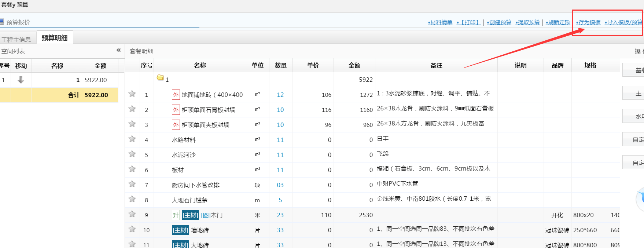
Task: Click the 预算报价 header icon
Action: click(2, 22)
